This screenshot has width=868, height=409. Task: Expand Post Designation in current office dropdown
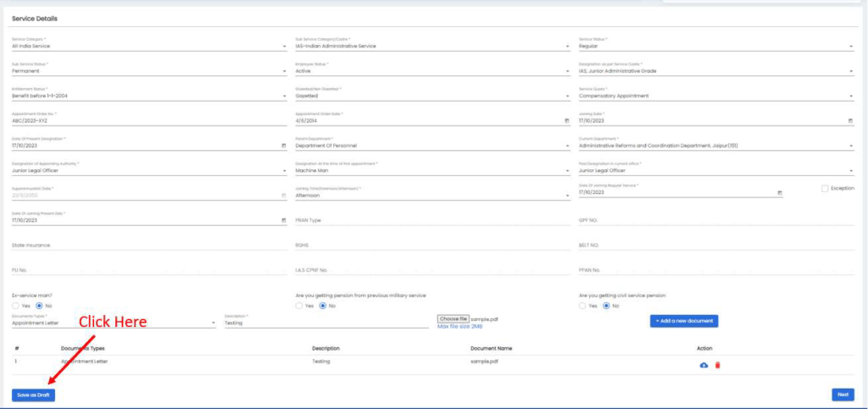pos(715,171)
